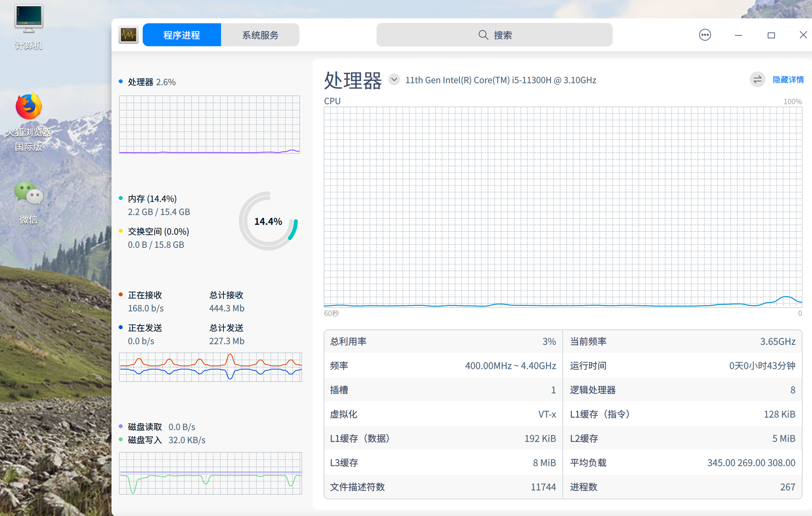The image size is (812, 516).
Task: Switch to the 系统服务 tab
Action: point(260,35)
